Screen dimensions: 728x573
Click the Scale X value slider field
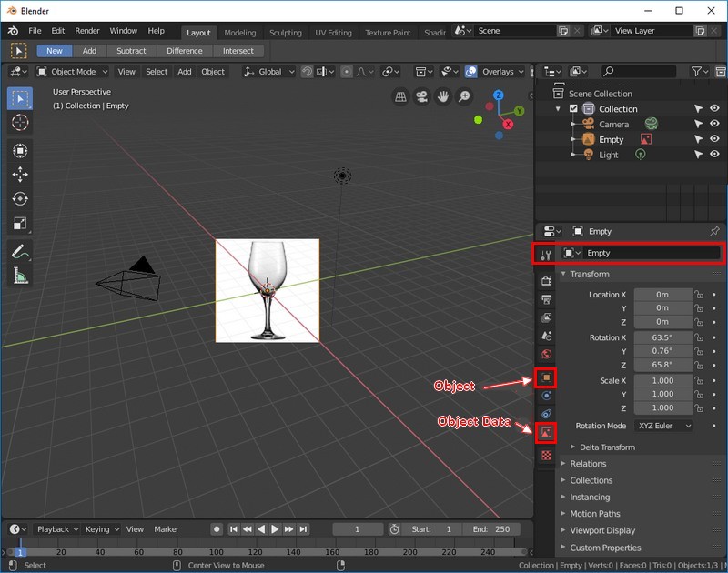662,380
